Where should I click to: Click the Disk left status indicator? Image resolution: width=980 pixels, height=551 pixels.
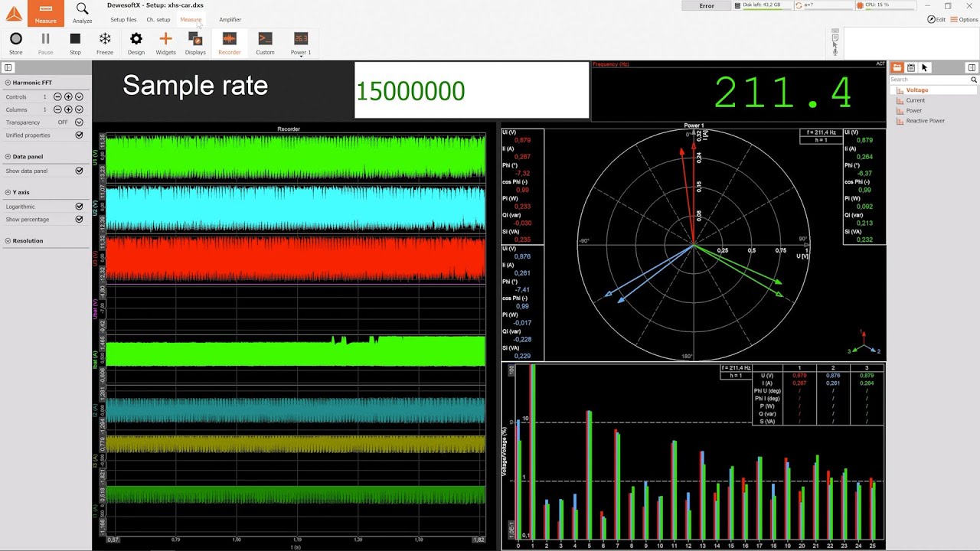tap(762, 5)
